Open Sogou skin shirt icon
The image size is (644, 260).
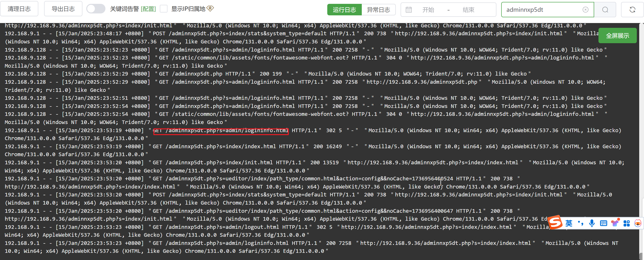click(615, 223)
